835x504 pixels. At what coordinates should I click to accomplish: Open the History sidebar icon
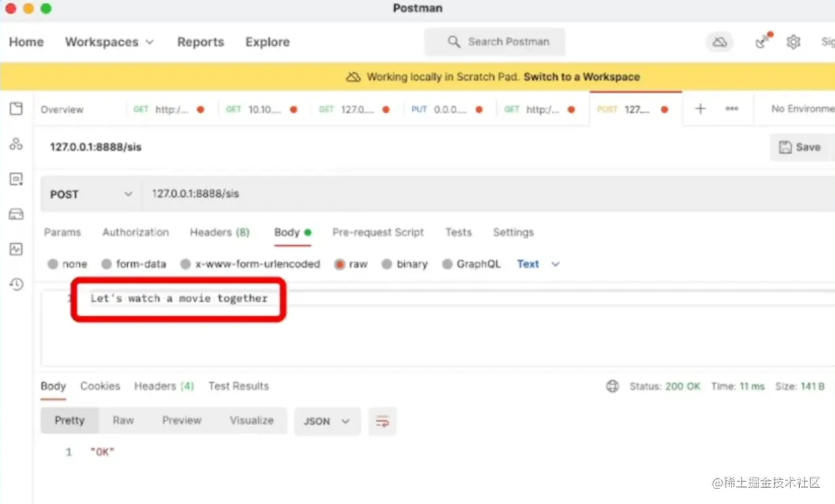tap(16, 284)
